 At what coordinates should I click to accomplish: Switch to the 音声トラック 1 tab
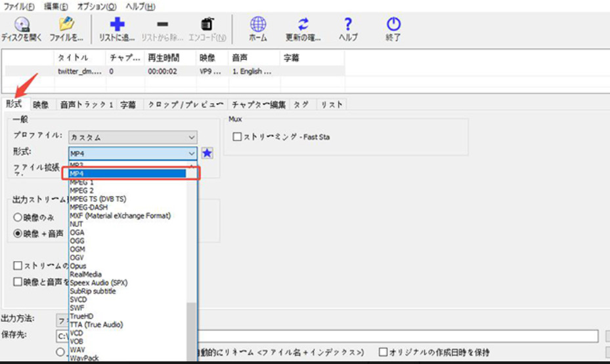[x=87, y=104]
